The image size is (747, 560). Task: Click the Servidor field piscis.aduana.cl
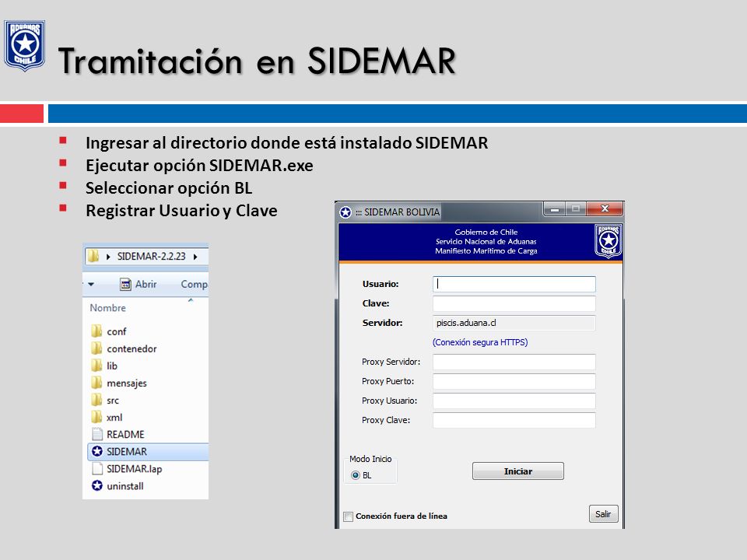click(x=514, y=323)
